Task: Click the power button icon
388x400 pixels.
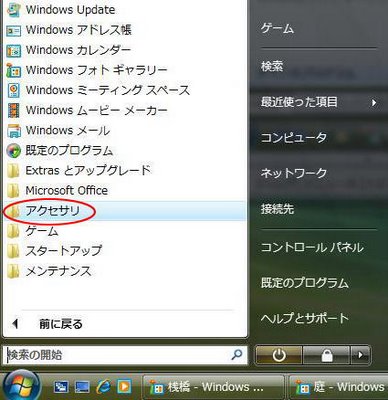Action: coord(279,355)
